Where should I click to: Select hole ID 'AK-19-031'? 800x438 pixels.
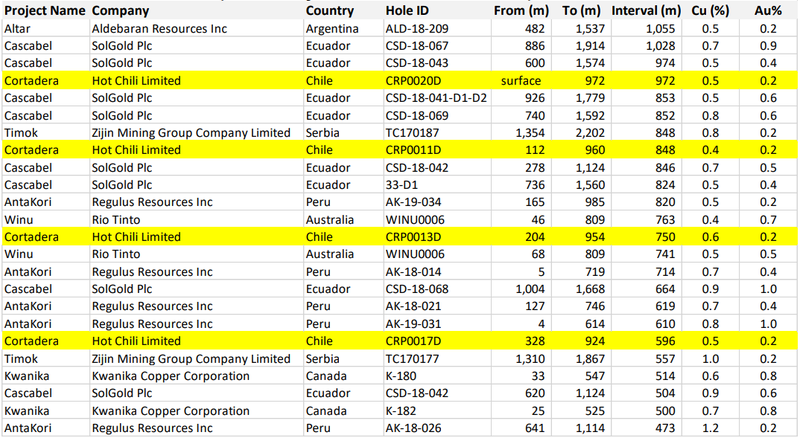tap(413, 324)
